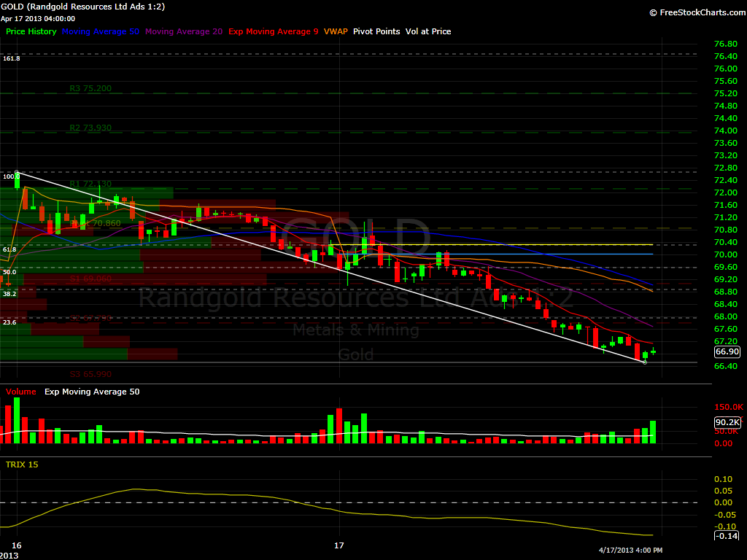
Task: Click the current price 66.90 tag
Action: point(727,352)
